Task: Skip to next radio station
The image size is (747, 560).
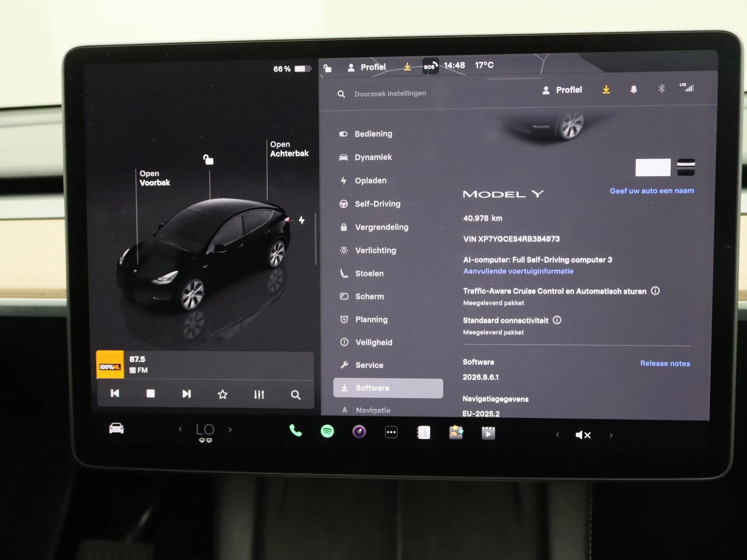Action: [x=186, y=394]
